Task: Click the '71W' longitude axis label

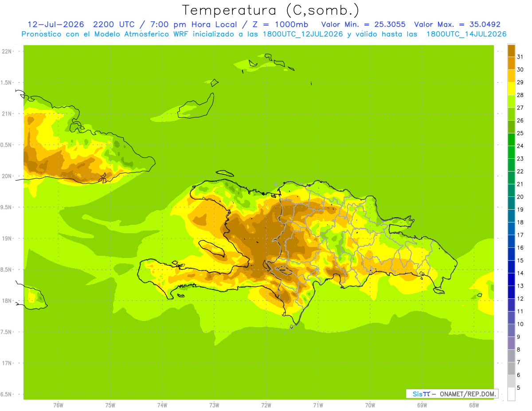Action: point(318,405)
